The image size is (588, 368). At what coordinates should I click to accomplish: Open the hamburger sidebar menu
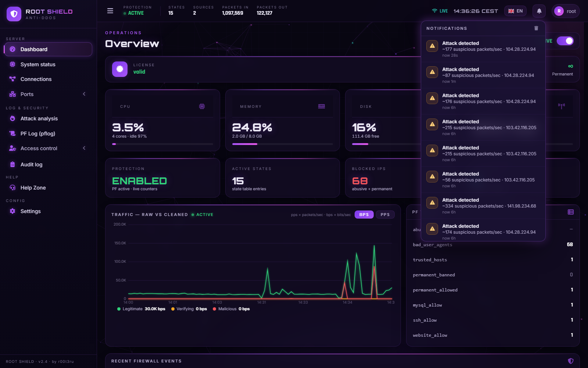coord(110,11)
